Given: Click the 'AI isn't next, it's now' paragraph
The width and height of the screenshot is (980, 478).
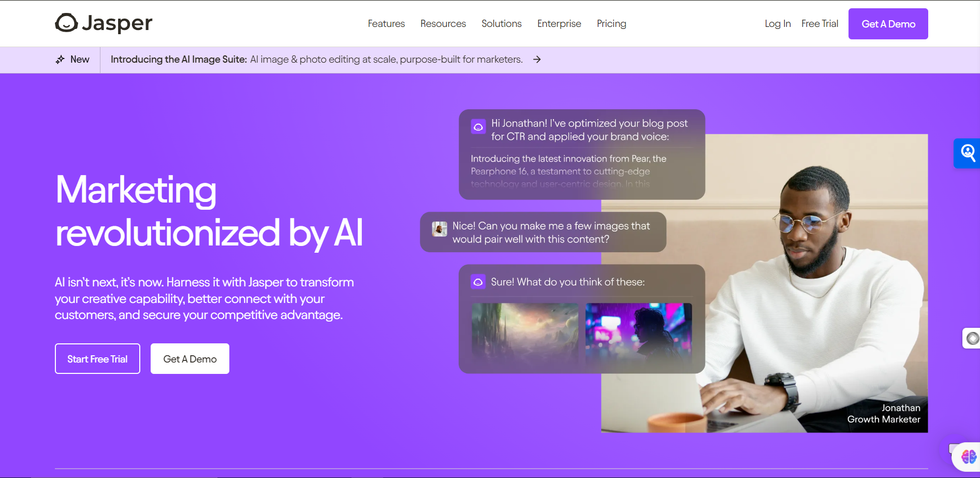Looking at the screenshot, I should click(204, 298).
